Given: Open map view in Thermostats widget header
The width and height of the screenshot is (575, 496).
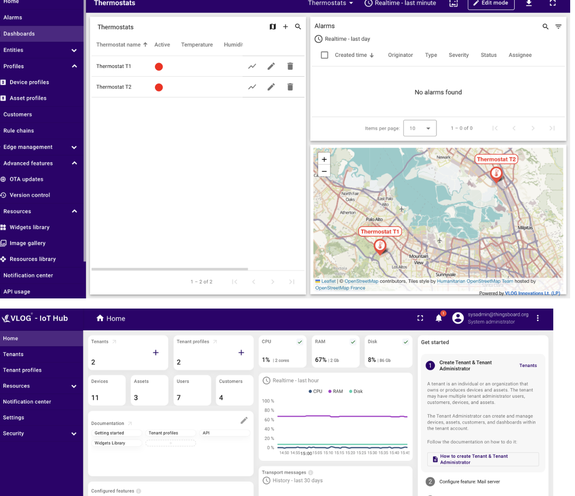Looking at the screenshot, I should [x=272, y=27].
